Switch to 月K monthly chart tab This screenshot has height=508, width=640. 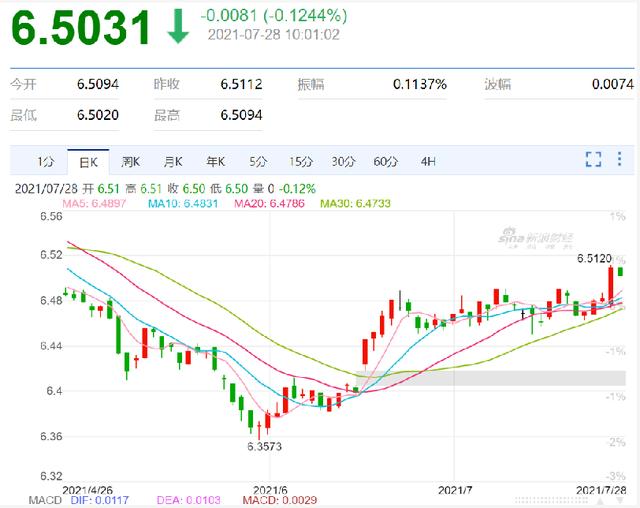click(x=173, y=162)
